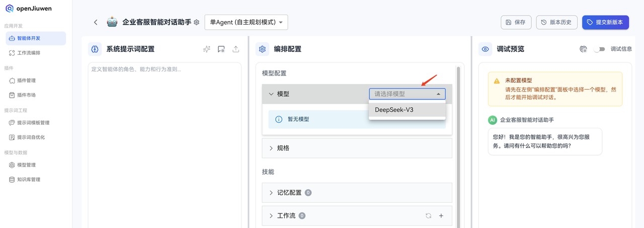Open the 单Agent (自主规划模式) dropdown
The width and height of the screenshot is (644, 228).
[x=246, y=22]
